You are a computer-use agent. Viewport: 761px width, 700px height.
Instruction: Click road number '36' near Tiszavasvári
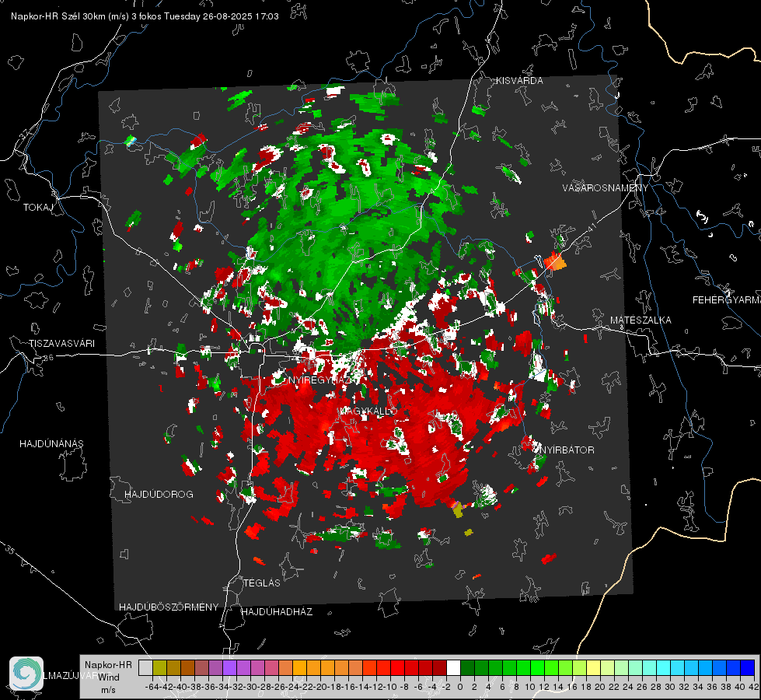point(48,358)
